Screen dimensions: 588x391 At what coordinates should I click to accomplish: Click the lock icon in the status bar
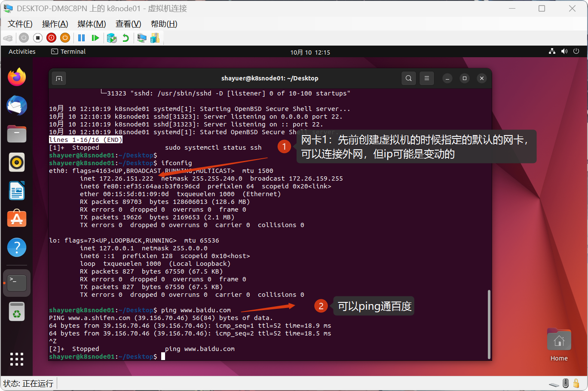[576, 383]
